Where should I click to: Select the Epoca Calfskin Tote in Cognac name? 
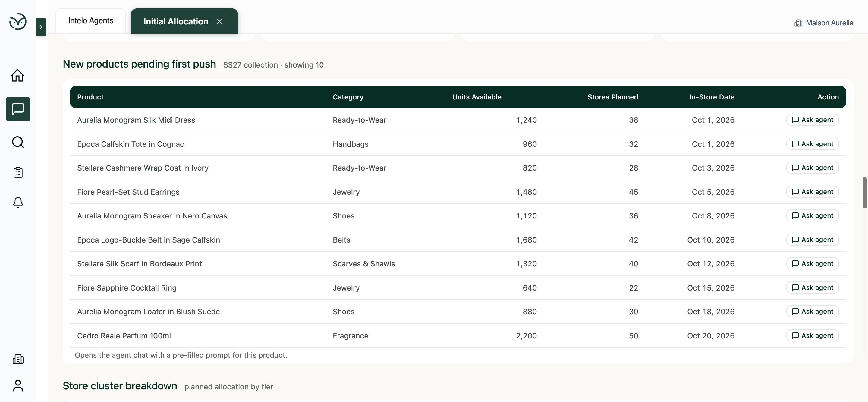pyautogui.click(x=131, y=144)
